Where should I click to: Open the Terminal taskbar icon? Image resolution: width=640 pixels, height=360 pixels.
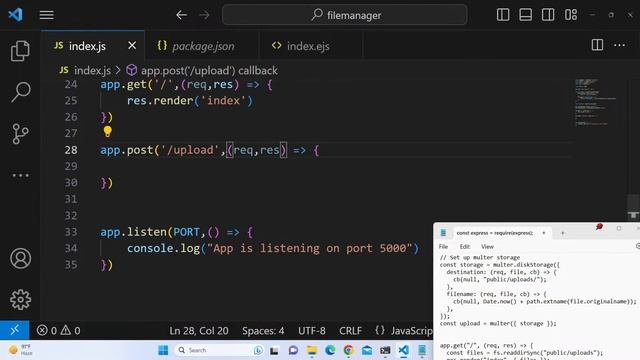pyautogui.click(x=385, y=350)
